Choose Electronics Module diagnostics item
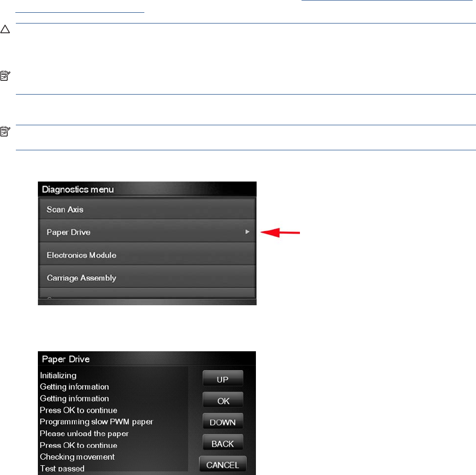476x475 pixels. point(147,255)
